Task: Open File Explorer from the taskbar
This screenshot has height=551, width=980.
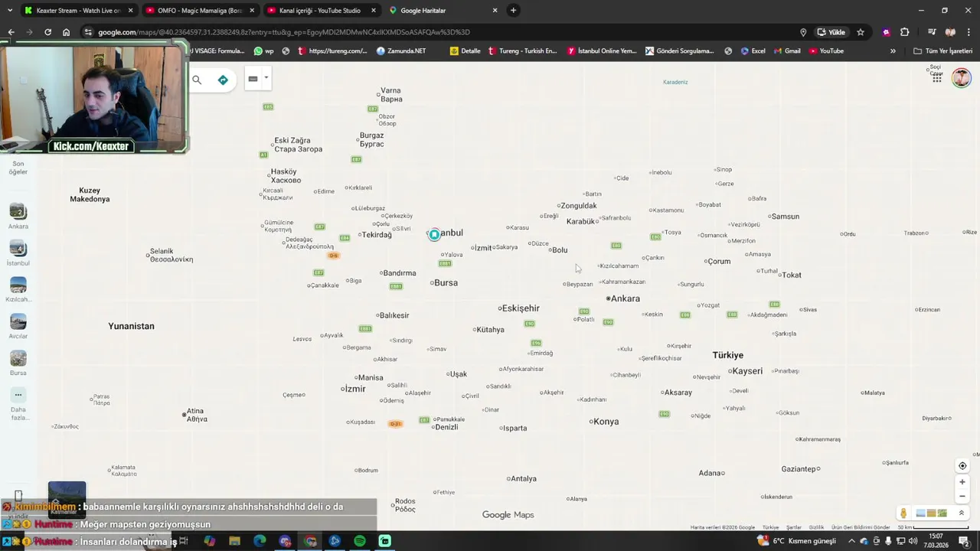Action: (235, 541)
